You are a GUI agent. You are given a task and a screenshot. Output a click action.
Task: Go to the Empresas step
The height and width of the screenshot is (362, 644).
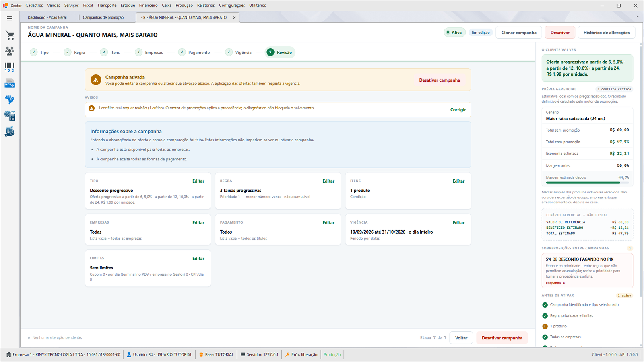point(149,52)
